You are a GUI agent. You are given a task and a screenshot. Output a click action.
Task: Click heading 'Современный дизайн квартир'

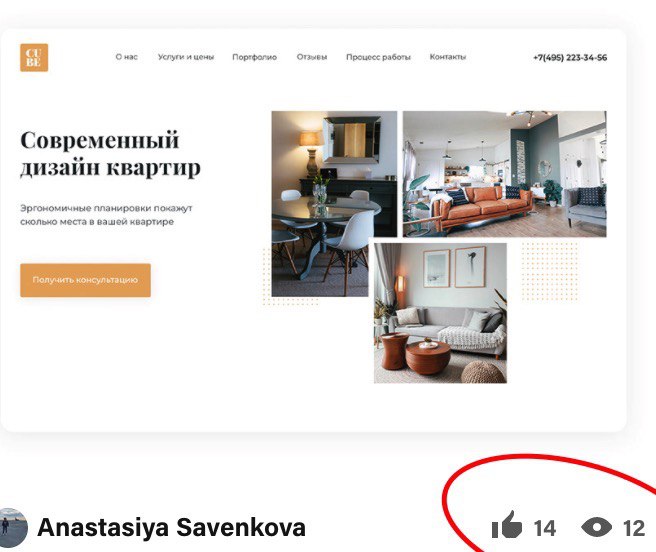[x=110, y=154]
